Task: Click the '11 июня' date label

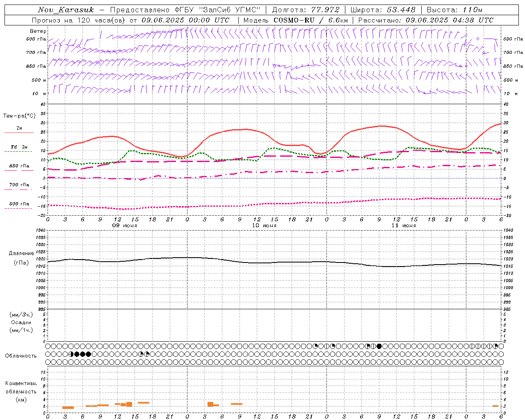Action: pyautogui.click(x=404, y=226)
